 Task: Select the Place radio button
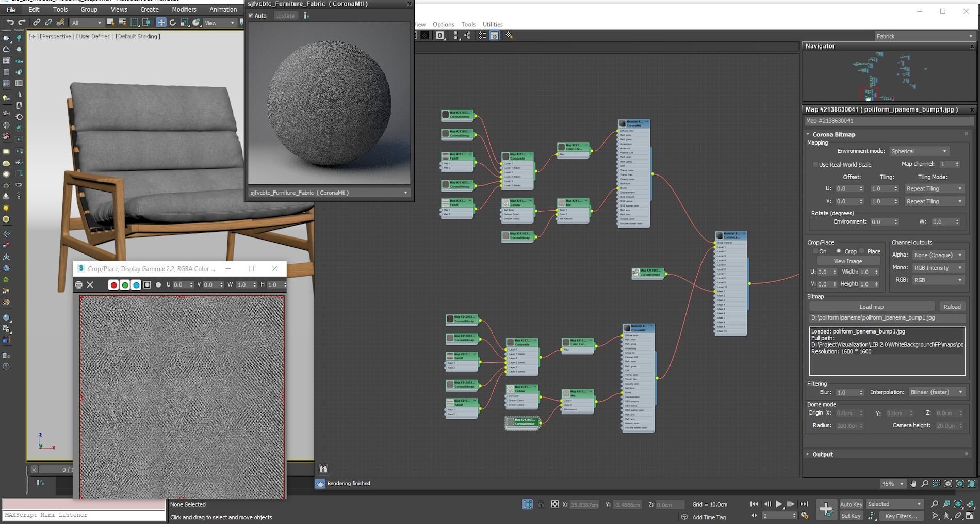coord(862,251)
